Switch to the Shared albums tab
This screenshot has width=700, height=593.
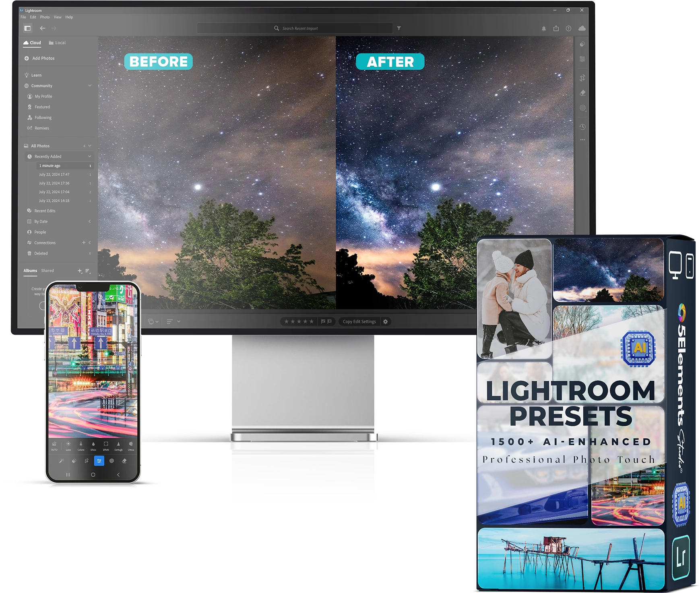[47, 271]
